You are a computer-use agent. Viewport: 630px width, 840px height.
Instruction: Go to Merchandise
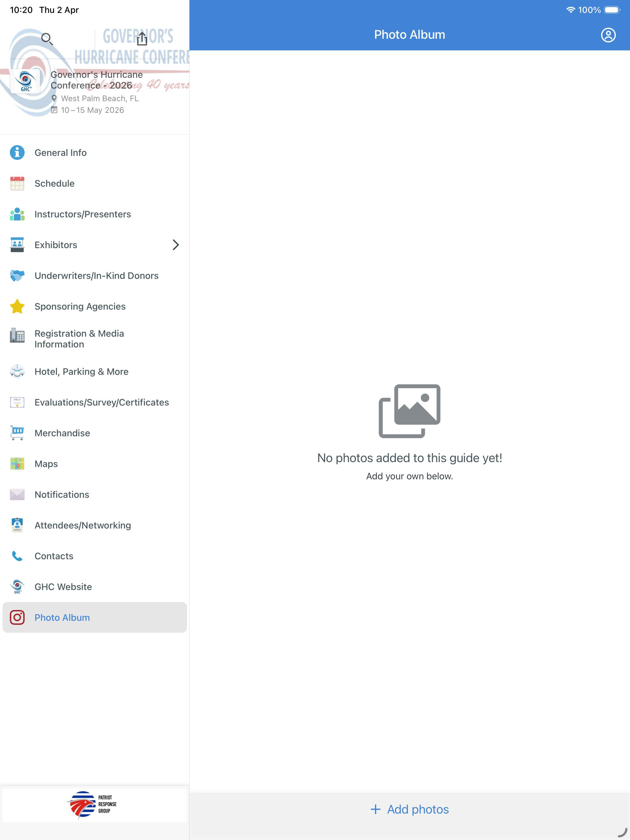95,433
